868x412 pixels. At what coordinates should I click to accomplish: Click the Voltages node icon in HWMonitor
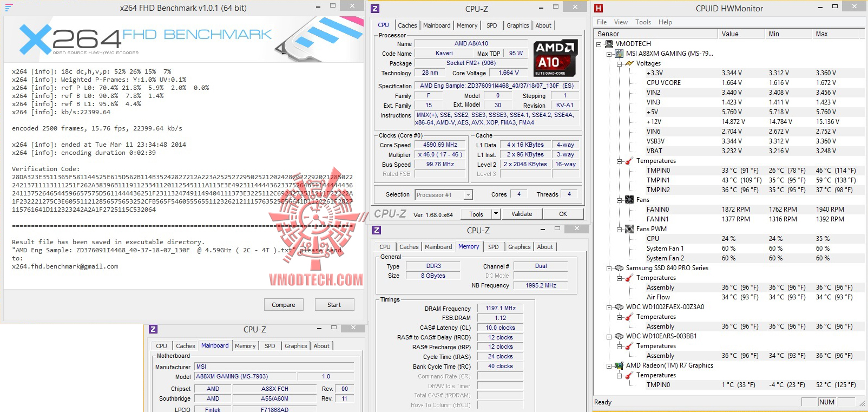click(x=629, y=63)
